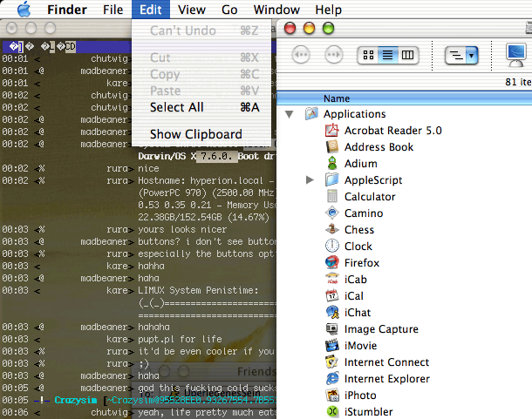Open the Apple menu

coord(24,10)
